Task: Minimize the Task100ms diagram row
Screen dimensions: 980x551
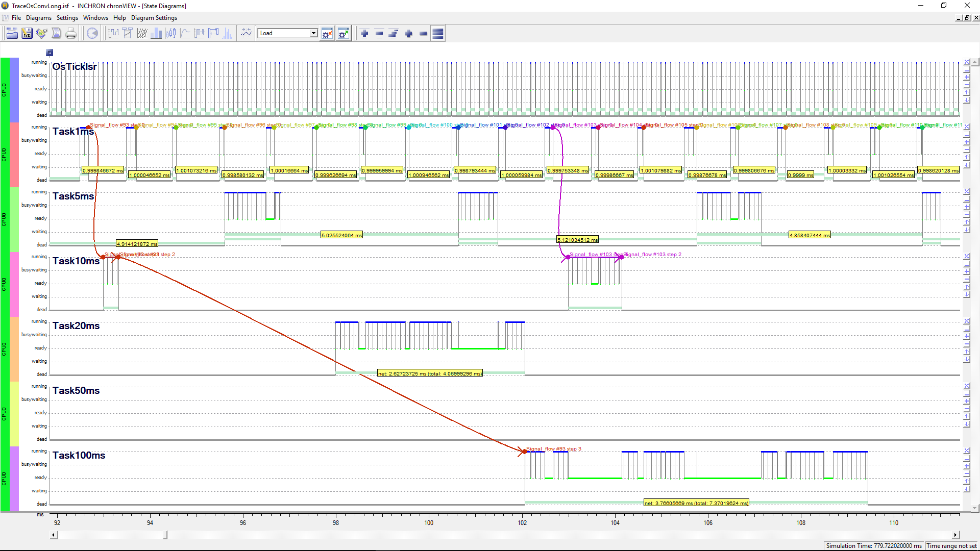Action: point(967,459)
